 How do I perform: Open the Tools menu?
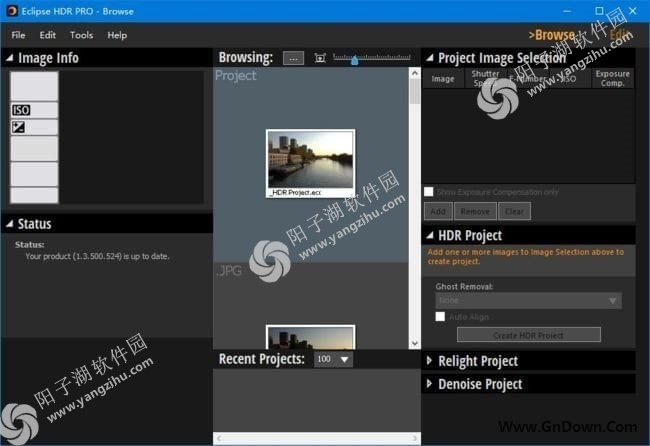pos(81,35)
